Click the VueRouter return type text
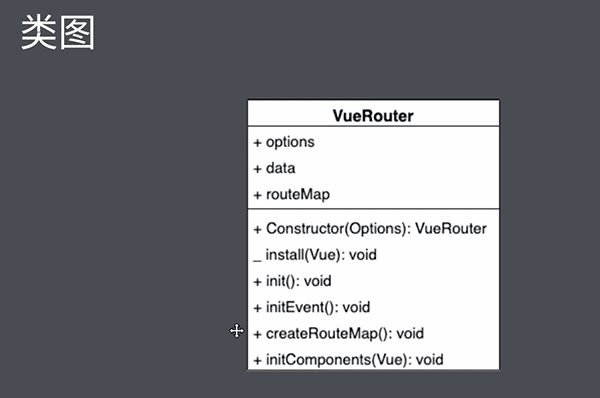 451,228
